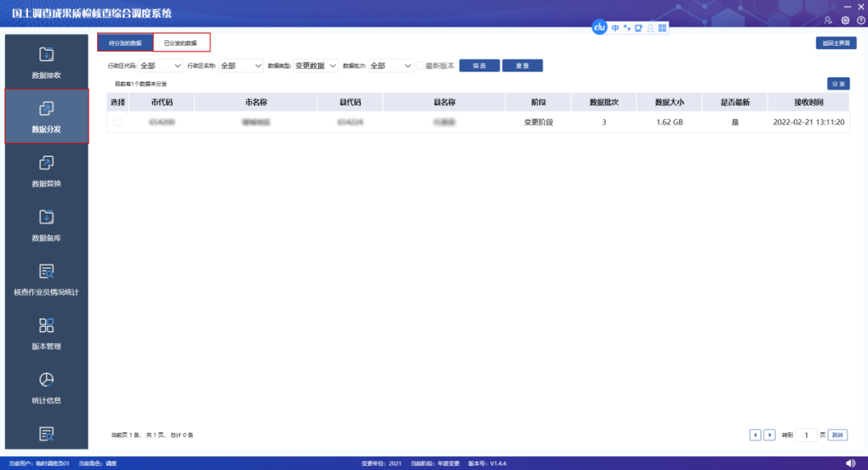Image resolution: width=868 pixels, height=470 pixels.
Task: Enable the 最新版本 checkbox
Action: (420, 66)
